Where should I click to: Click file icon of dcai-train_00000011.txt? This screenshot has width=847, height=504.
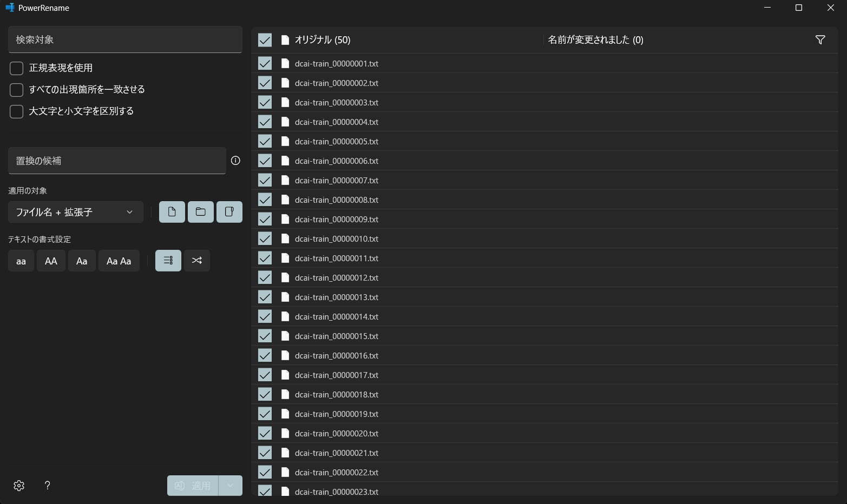pos(285,258)
